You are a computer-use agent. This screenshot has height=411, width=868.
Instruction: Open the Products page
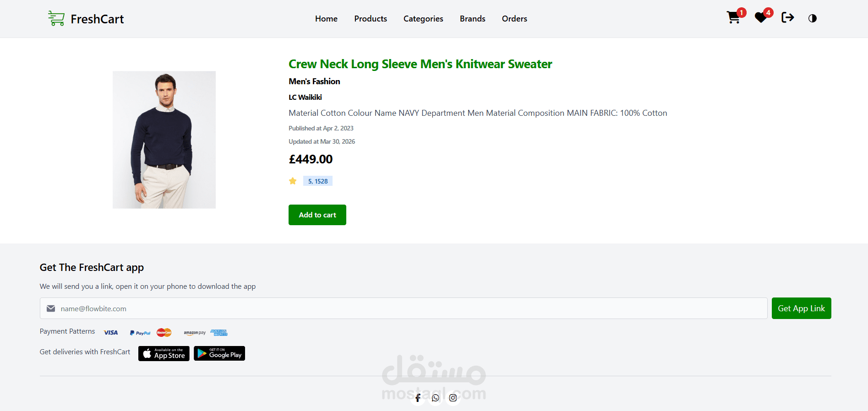pyautogui.click(x=371, y=19)
